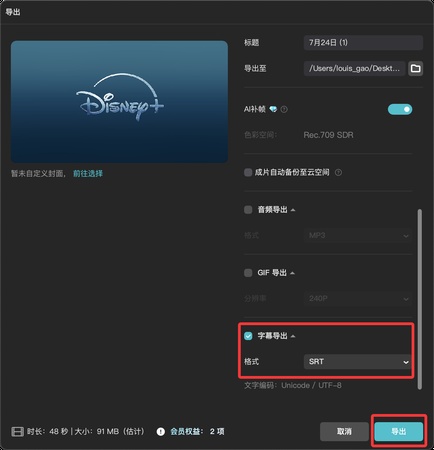Image resolution: width=434 pixels, height=450 pixels.
Task: Open the SRT subtitle format dropdown
Action: point(357,361)
